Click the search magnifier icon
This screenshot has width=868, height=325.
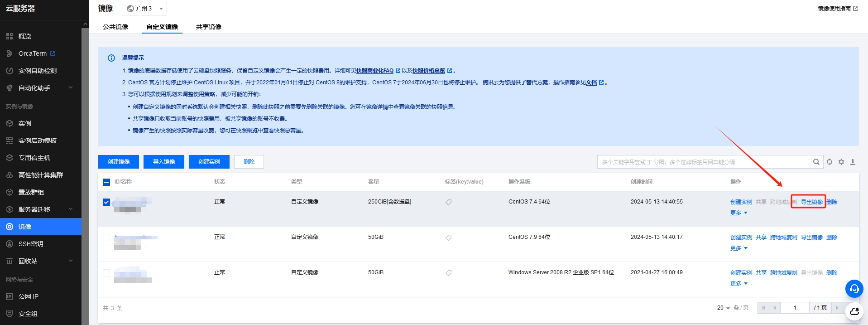(816, 162)
